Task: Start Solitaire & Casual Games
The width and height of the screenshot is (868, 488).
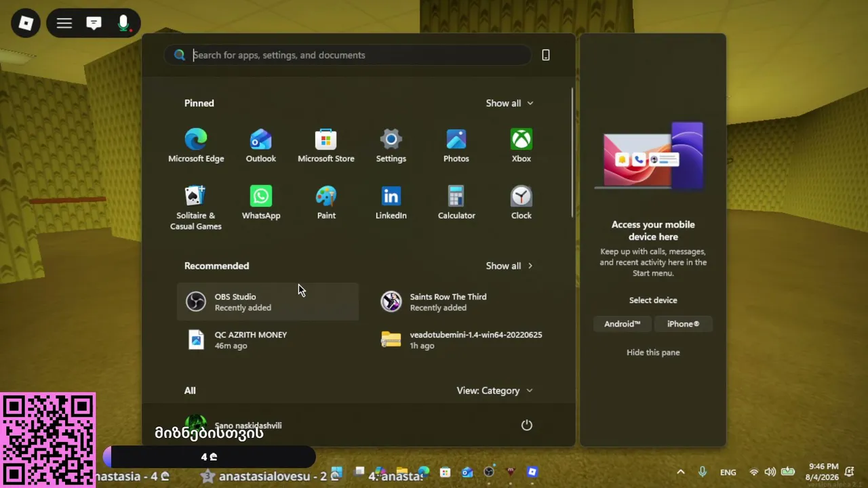Action: (x=196, y=207)
